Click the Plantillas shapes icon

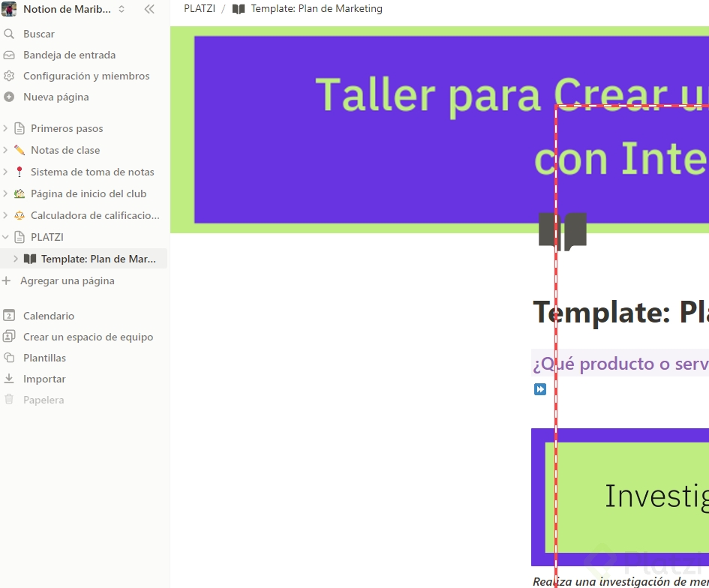click(8, 358)
